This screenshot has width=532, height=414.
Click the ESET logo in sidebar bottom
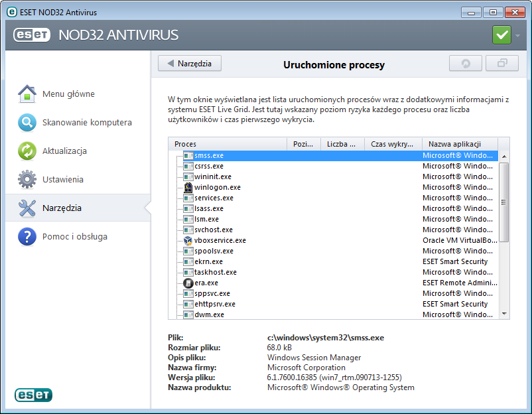pyautogui.click(x=33, y=395)
